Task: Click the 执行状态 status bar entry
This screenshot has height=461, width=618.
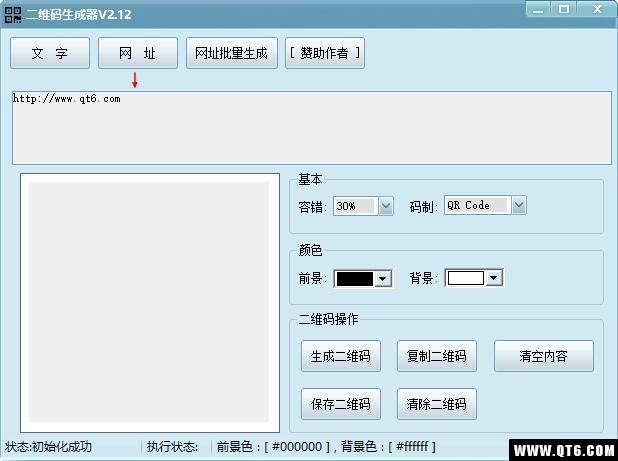Action: (172, 447)
